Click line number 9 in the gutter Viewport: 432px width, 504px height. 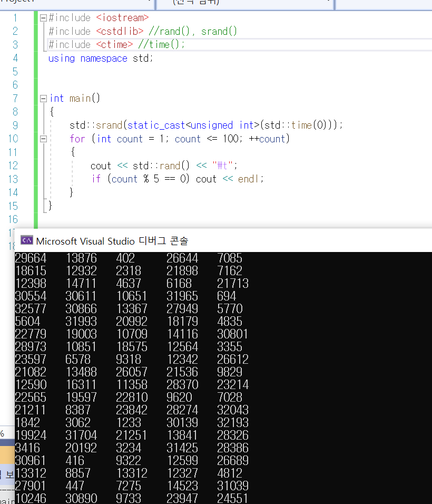pos(15,125)
